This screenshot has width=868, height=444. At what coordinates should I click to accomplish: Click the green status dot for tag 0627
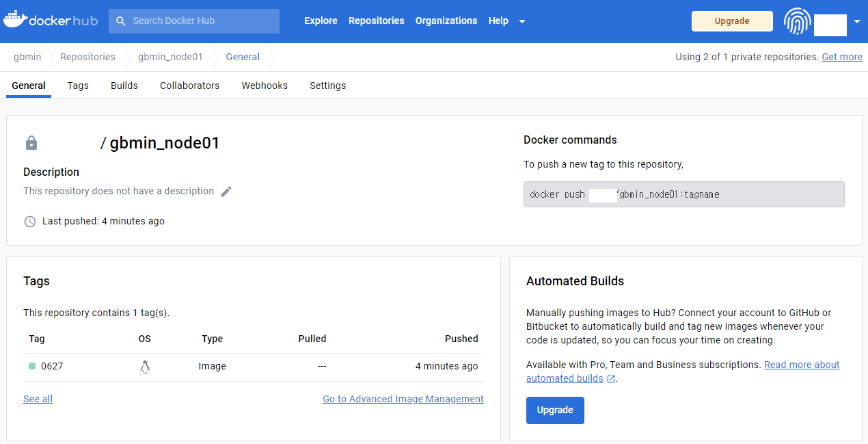click(x=32, y=366)
